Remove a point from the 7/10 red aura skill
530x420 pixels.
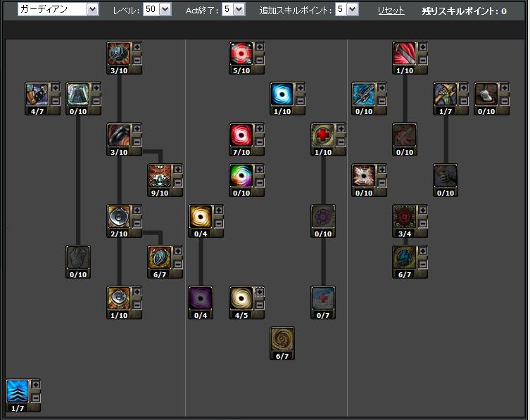pos(259,142)
